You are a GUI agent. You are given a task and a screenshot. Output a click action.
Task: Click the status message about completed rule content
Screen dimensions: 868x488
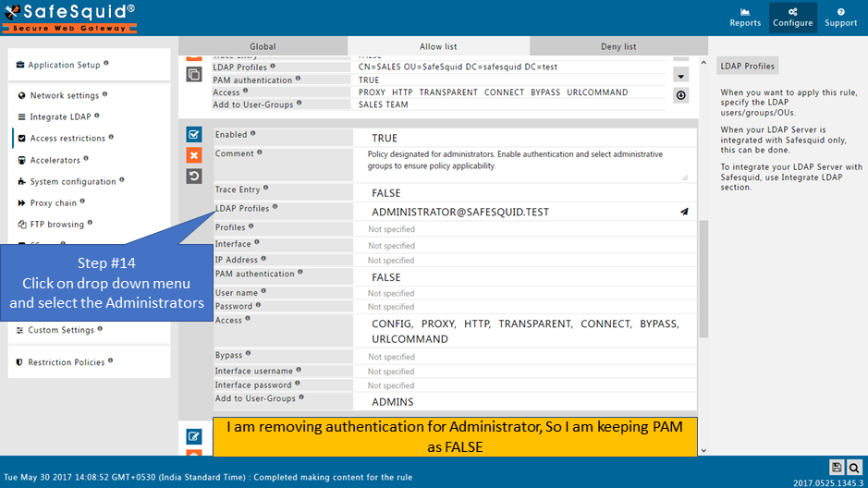point(208,477)
